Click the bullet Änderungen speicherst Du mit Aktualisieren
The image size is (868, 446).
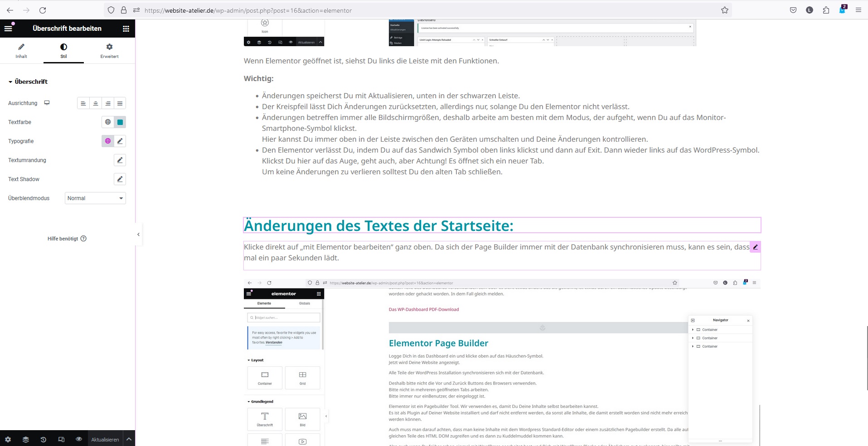click(391, 96)
